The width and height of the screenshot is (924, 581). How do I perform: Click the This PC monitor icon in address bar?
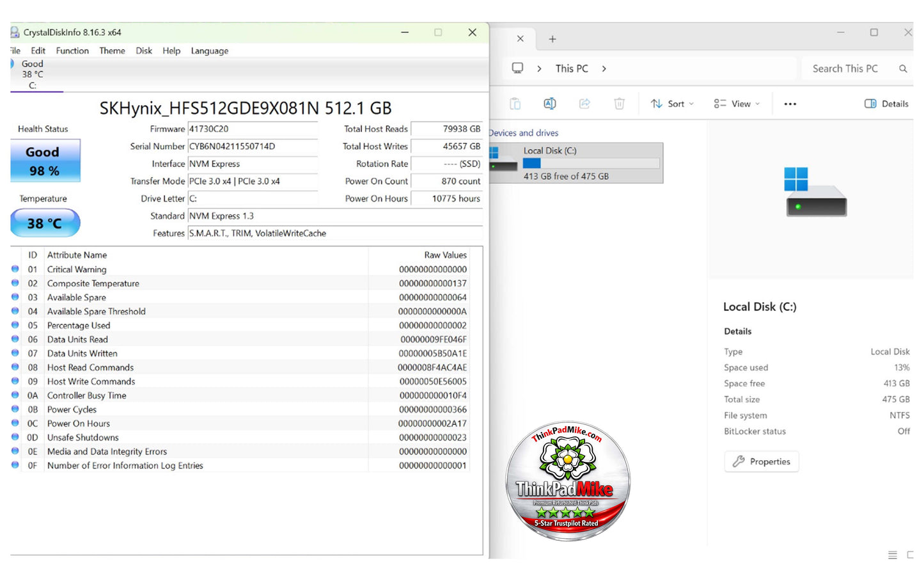click(517, 68)
